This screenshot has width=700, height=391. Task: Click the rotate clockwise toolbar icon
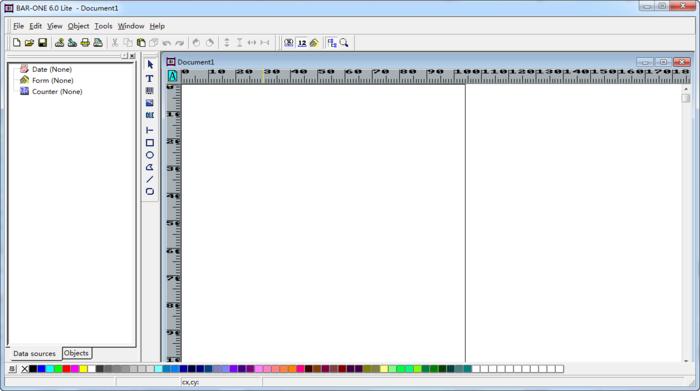(209, 43)
